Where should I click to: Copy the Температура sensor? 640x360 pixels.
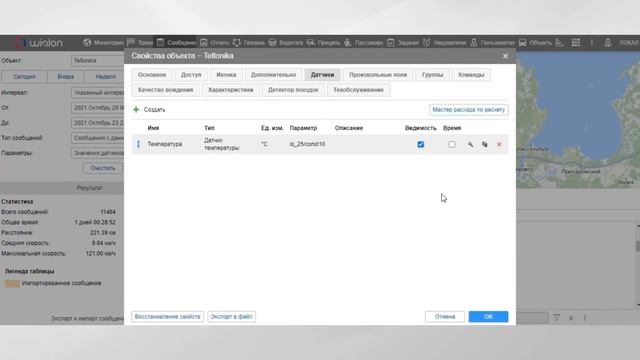pyautogui.click(x=484, y=144)
